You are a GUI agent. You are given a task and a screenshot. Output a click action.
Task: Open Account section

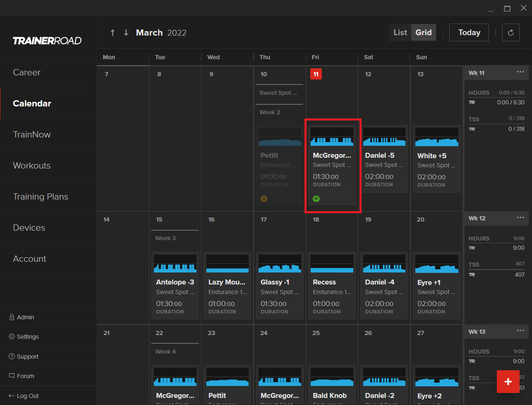pyautogui.click(x=48, y=259)
